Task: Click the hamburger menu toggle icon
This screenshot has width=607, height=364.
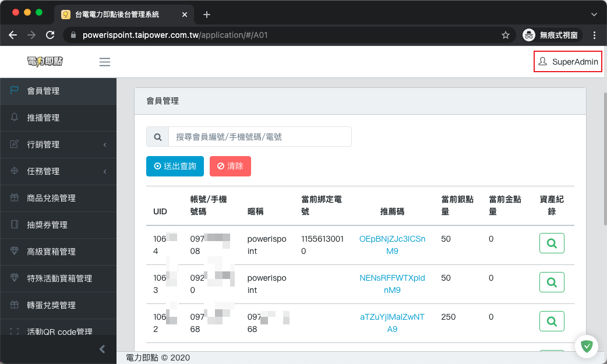Action: [x=104, y=62]
